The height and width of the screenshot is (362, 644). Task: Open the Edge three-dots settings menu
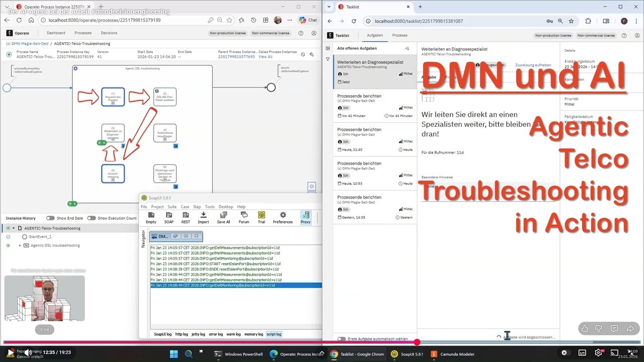(x=289, y=20)
